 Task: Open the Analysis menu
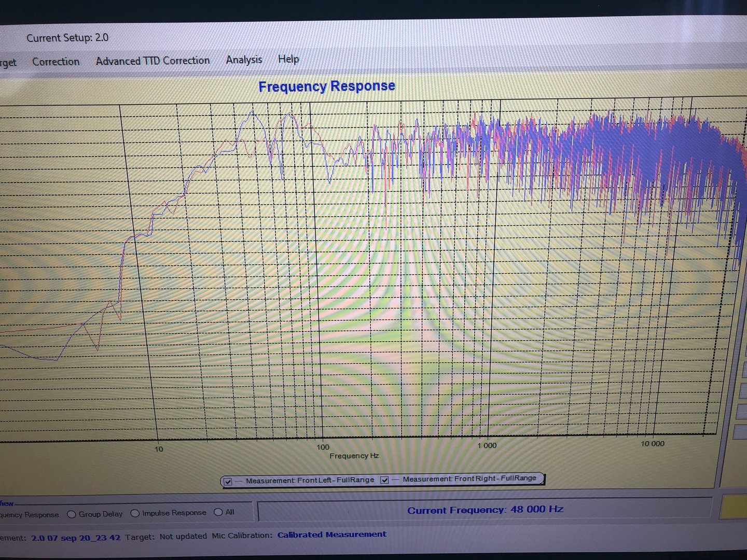[x=244, y=60]
